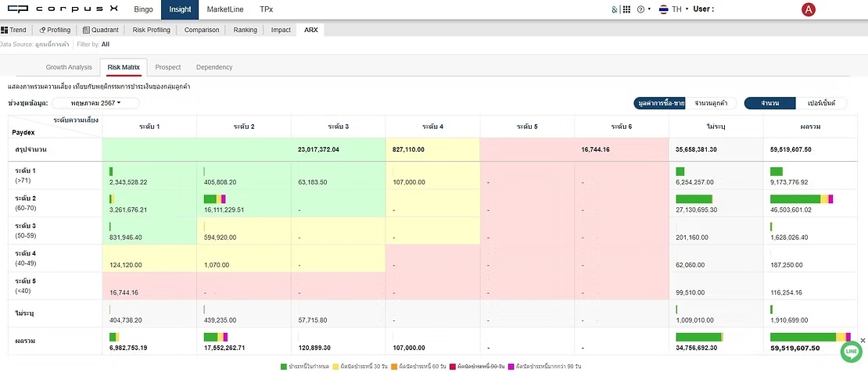Click the CorpusX logo

59,9
